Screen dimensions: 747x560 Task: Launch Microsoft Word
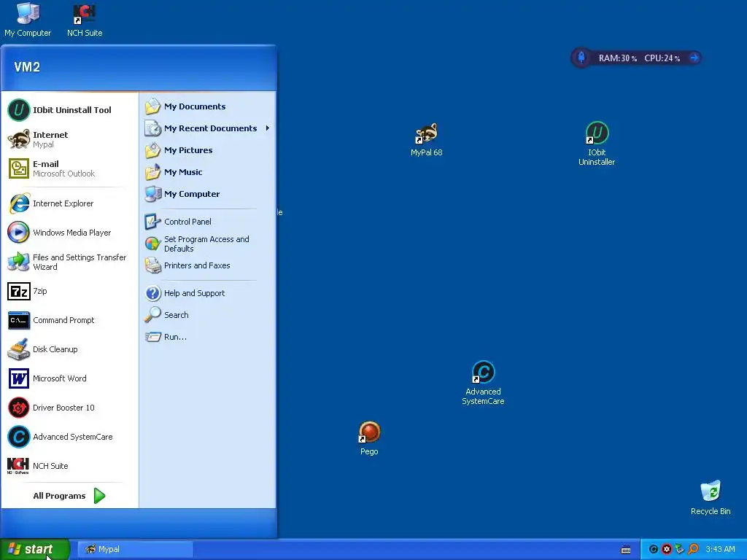pos(69,378)
